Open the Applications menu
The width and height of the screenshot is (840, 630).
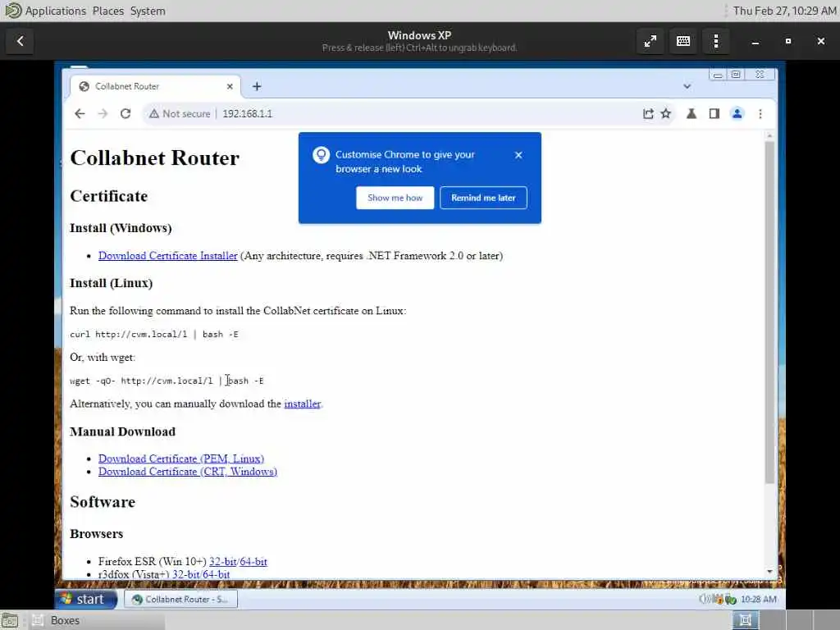point(55,11)
